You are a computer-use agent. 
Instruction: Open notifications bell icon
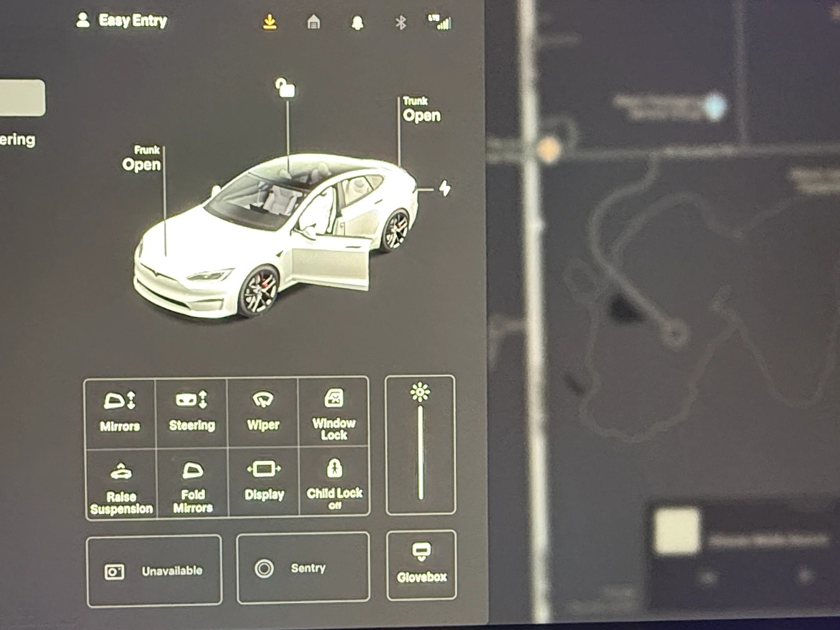[x=358, y=23]
